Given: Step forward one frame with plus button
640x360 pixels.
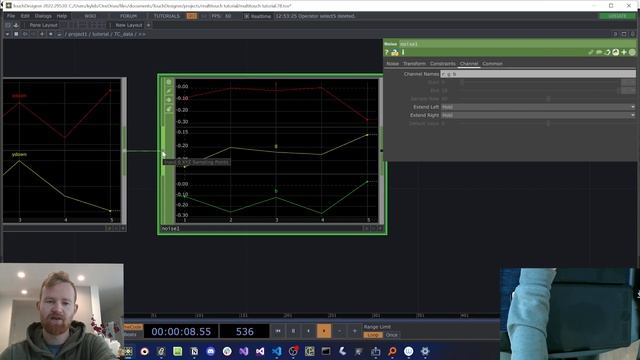Looking at the screenshot, I should click(x=355, y=331).
